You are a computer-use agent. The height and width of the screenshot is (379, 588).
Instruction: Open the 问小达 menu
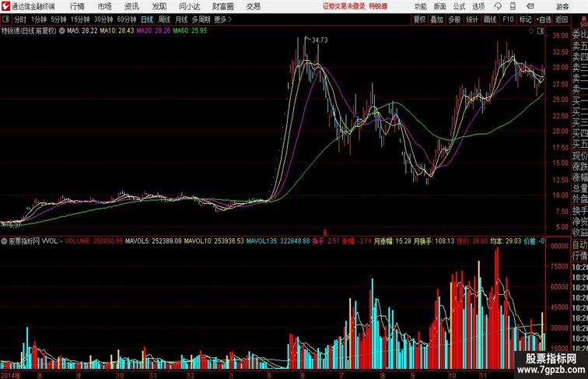coord(190,6)
